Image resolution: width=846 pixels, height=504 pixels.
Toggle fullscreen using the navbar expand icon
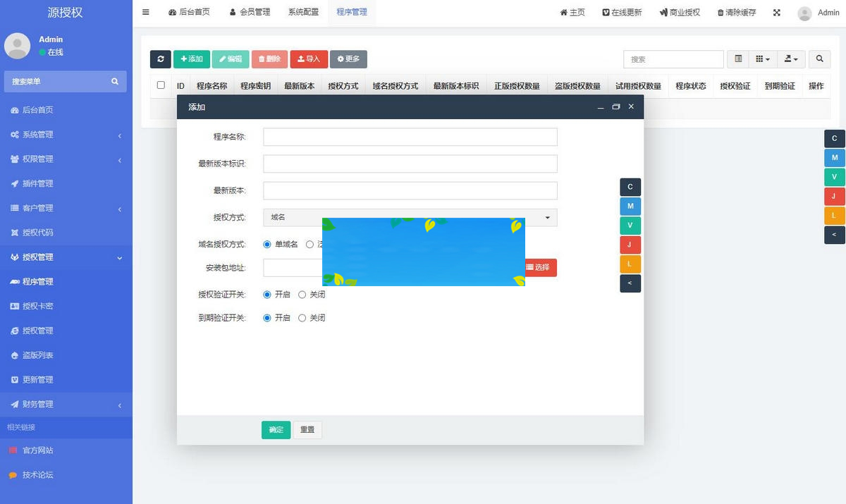tap(776, 12)
